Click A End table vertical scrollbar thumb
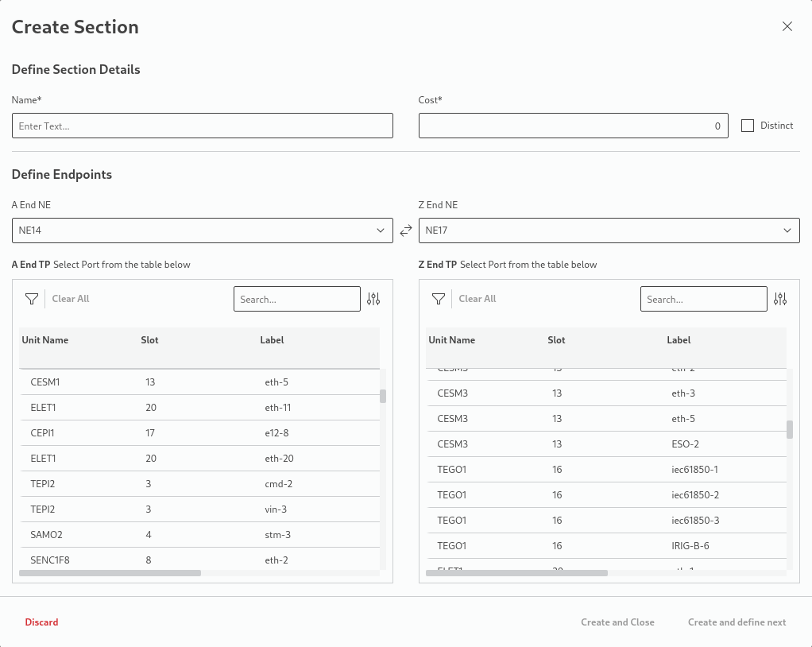This screenshot has height=647, width=812. (383, 396)
